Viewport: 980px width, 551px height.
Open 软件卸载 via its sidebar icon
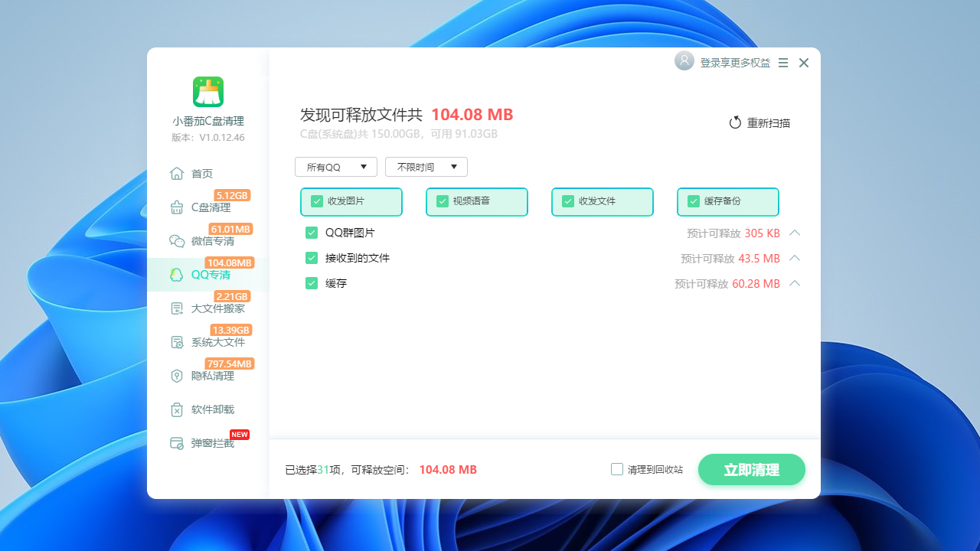[x=176, y=409]
